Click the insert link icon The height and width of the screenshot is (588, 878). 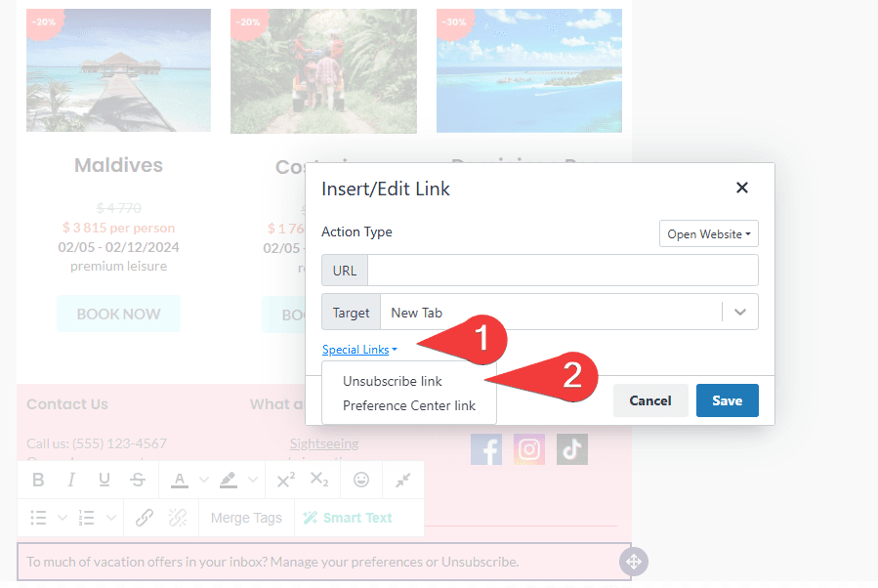click(145, 518)
